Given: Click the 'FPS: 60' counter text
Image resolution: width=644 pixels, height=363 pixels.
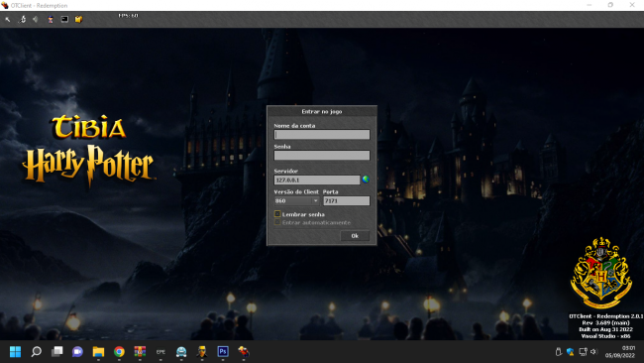Looking at the screenshot, I should pos(128,16).
